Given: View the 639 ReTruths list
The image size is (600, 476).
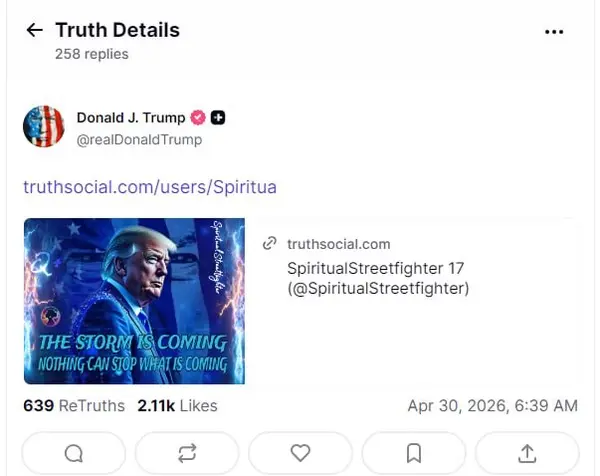Looking at the screenshot, I should [74, 406].
